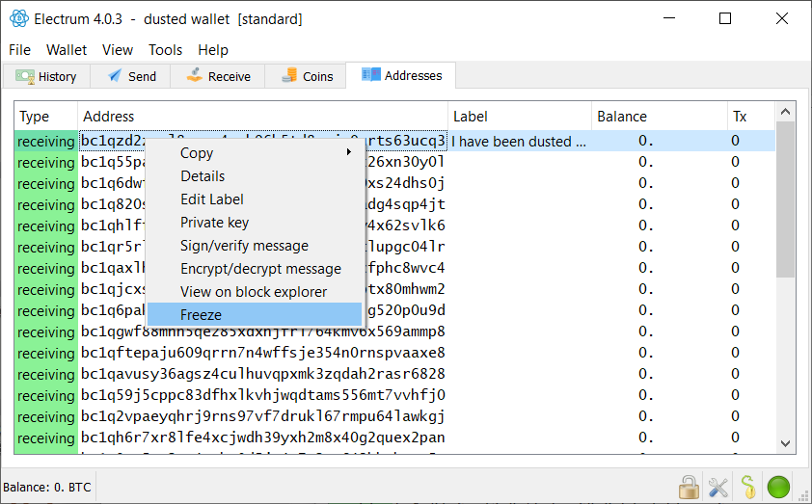Open the File menu

click(19, 50)
